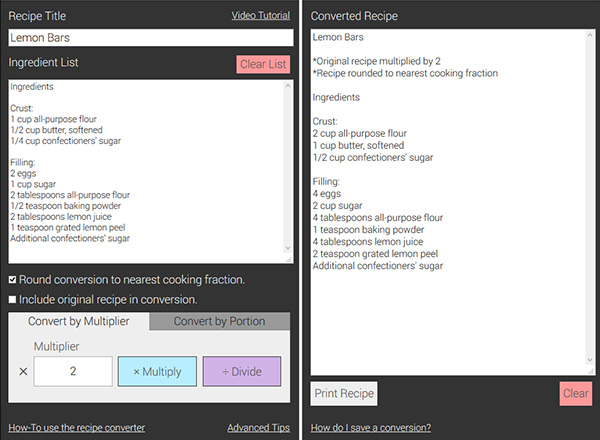Click the ingredient list scroll up arrow
This screenshot has height=440, width=600.
tap(288, 86)
